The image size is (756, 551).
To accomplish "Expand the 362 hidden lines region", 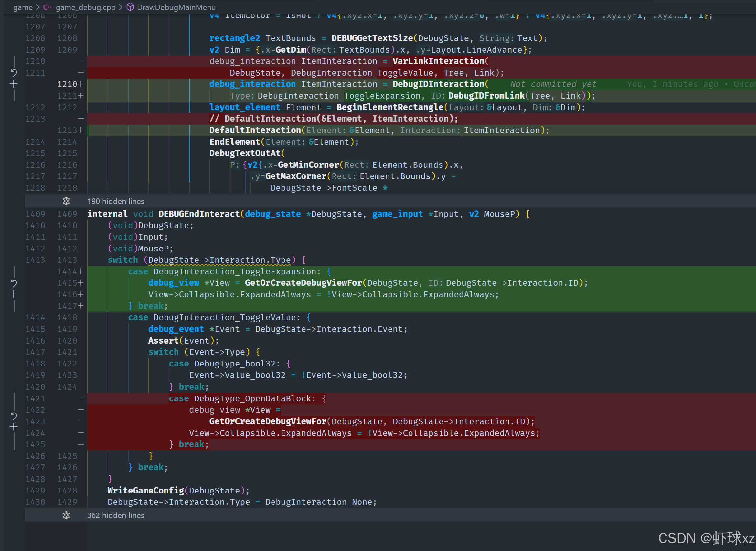I will [116, 515].
